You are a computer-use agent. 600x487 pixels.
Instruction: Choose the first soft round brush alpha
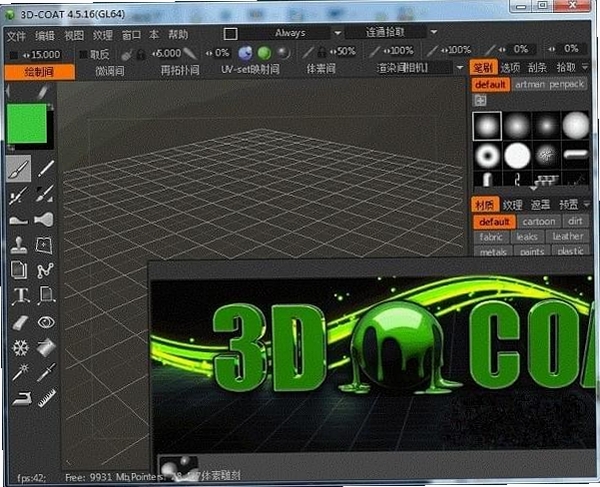tap(487, 126)
